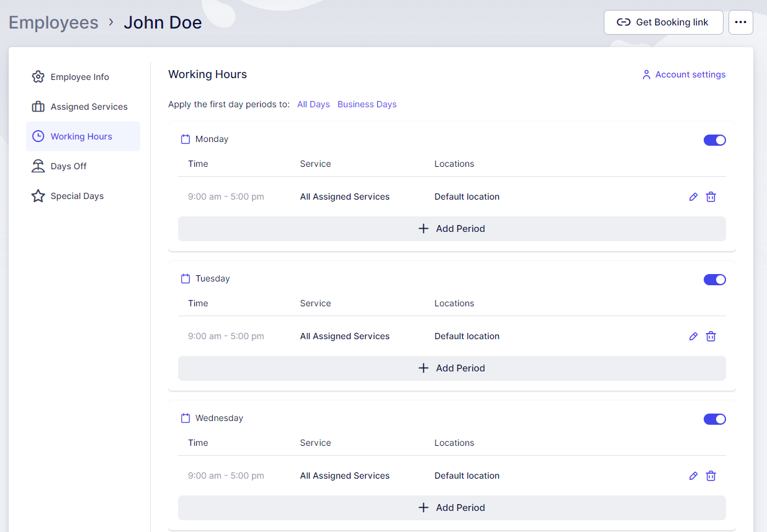
Task: Disable the Tuesday working day toggle
Action: [x=715, y=280]
